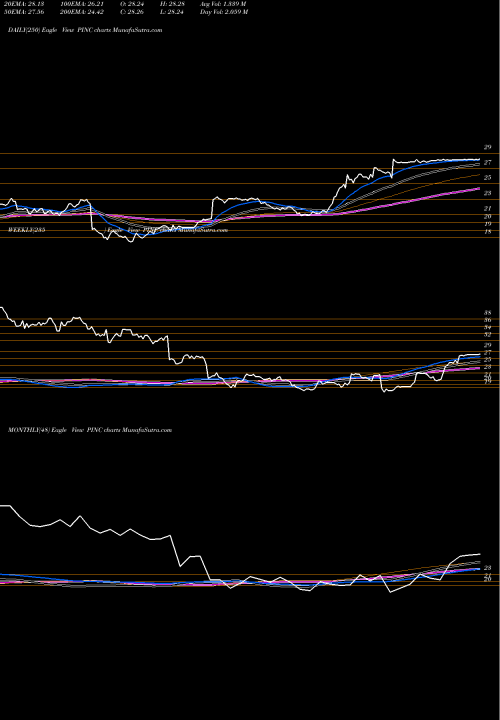The image size is (500, 720).
Task: Click the '20EMA: 28.13' value
Action: click(x=23, y=4)
